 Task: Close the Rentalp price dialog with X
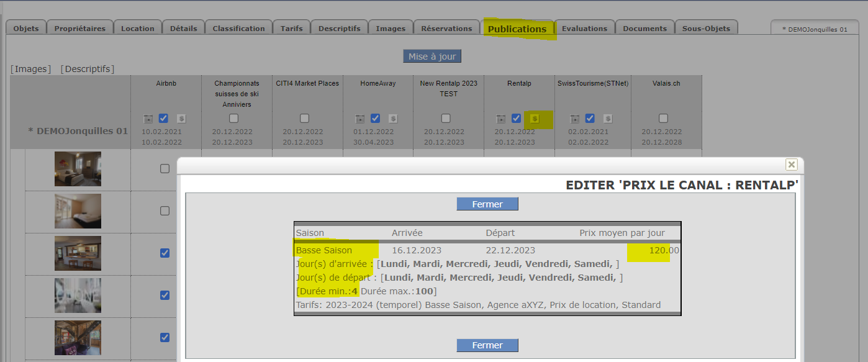pyautogui.click(x=791, y=165)
